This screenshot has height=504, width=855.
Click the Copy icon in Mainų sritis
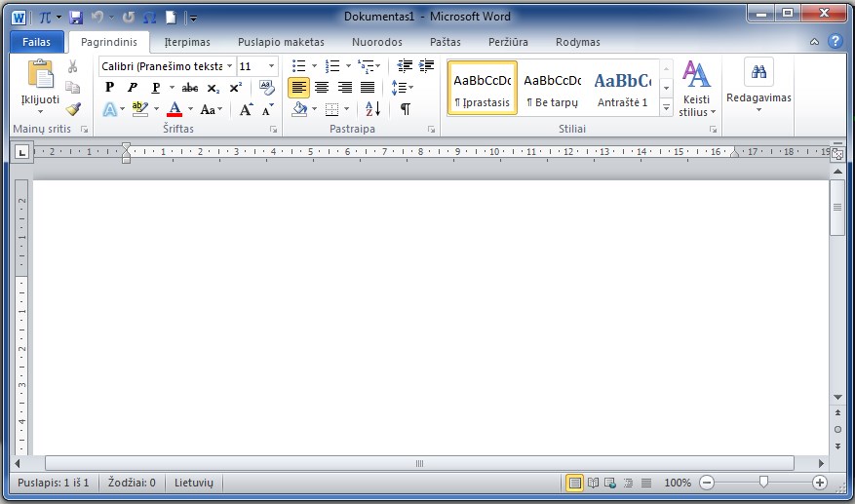[x=72, y=88]
